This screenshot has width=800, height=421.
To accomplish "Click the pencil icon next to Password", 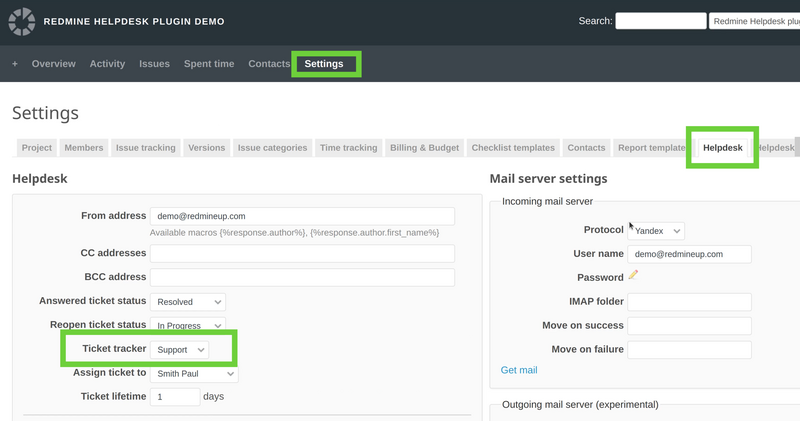I will click(x=633, y=275).
